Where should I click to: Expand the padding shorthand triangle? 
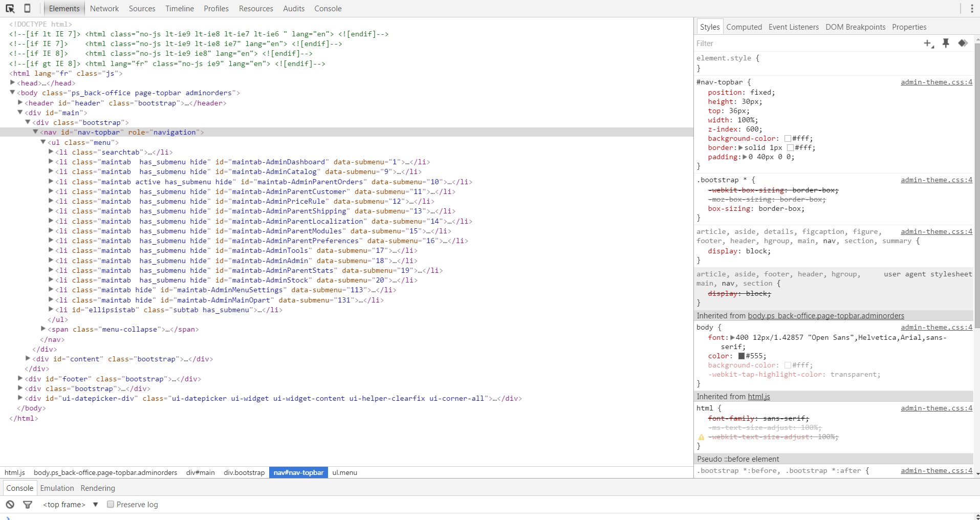(x=745, y=157)
